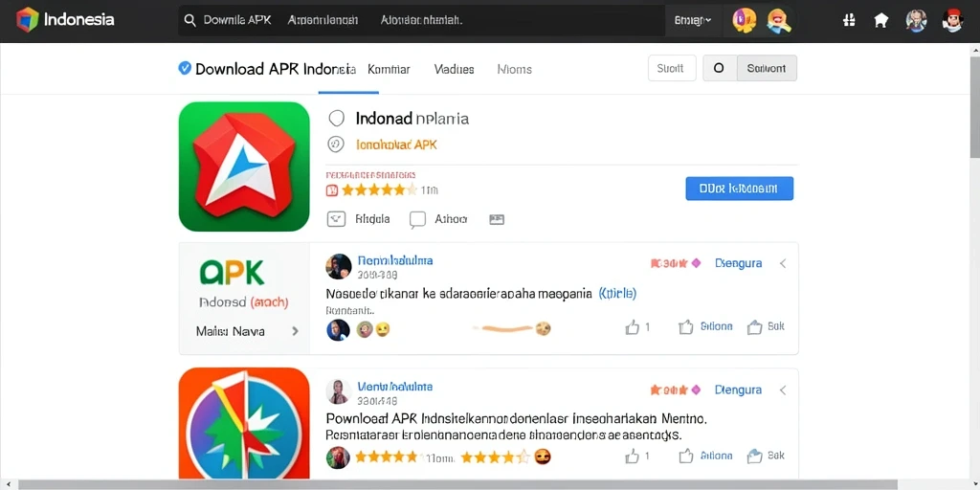Click the purple round avatar in header

point(744,21)
